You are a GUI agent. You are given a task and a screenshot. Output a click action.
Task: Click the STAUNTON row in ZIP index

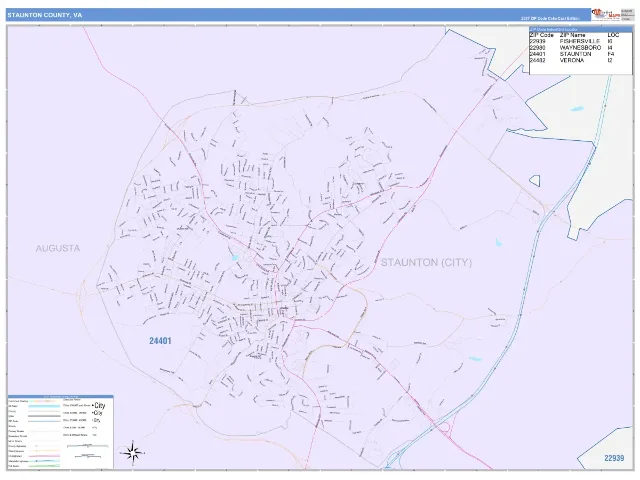point(572,54)
